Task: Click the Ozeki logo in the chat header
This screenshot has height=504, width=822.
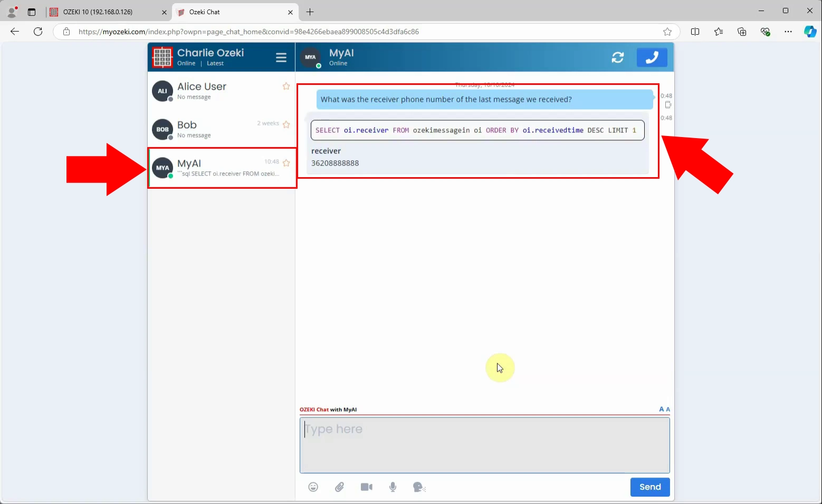Action: tap(163, 57)
